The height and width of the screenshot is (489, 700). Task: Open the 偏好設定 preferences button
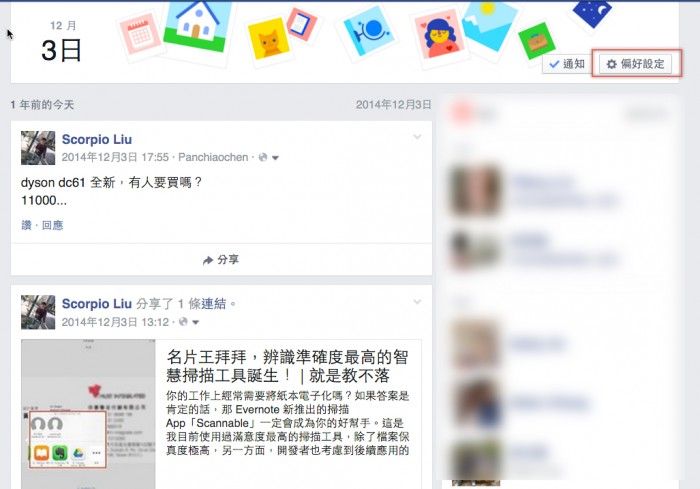635,64
